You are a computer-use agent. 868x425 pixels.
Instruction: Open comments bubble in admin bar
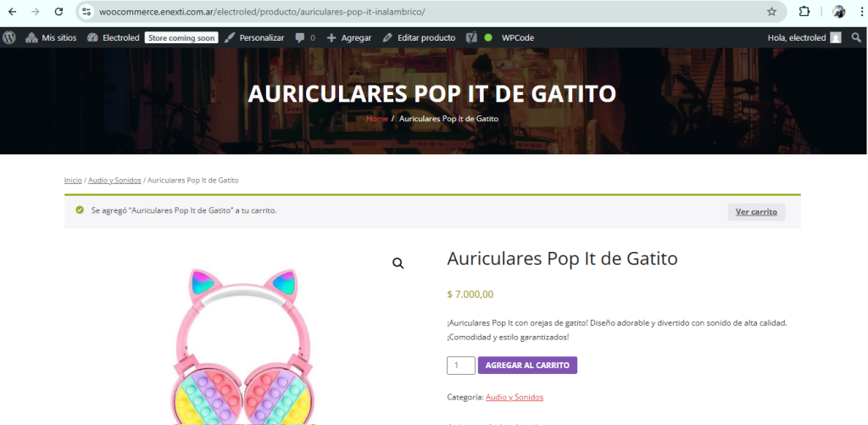tap(304, 37)
